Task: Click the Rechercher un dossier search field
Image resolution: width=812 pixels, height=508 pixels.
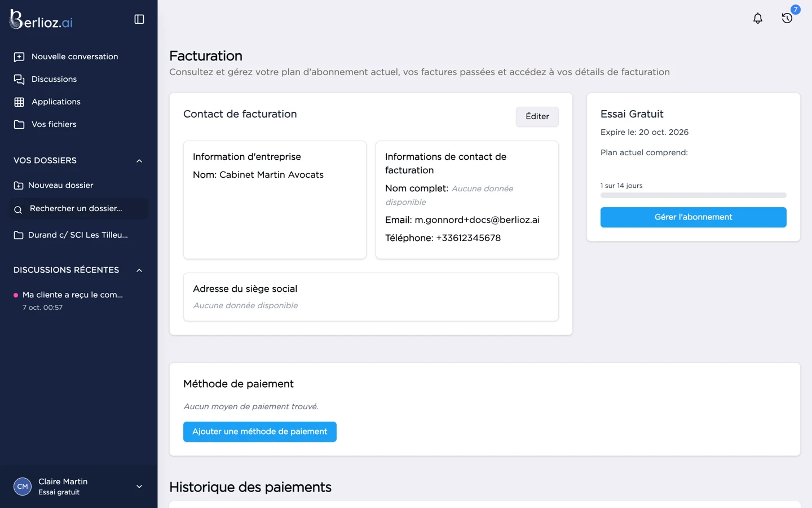Action: [x=79, y=209]
